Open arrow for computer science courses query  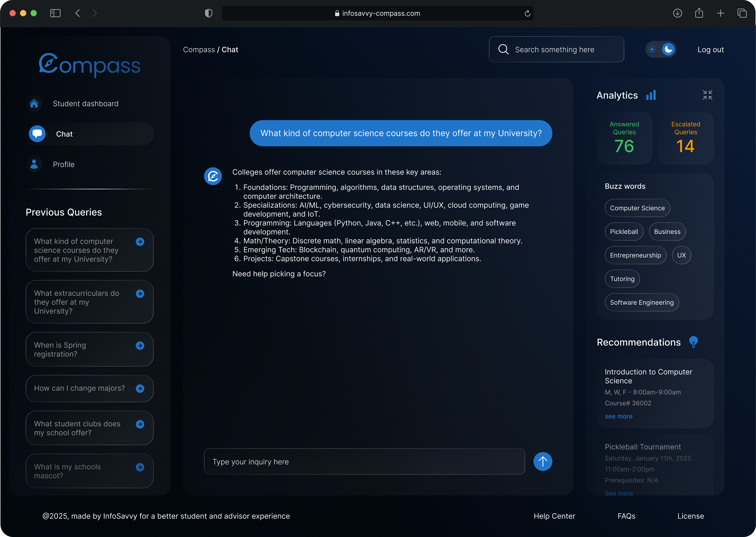[140, 242]
